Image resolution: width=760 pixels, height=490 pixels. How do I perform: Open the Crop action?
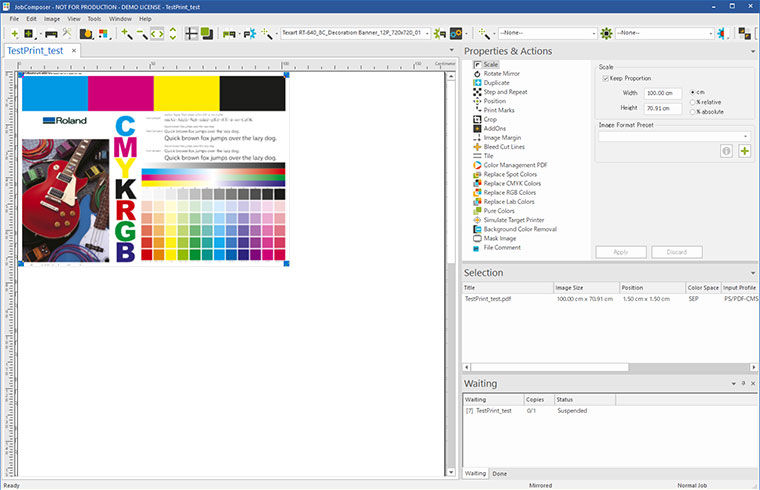(x=490, y=119)
